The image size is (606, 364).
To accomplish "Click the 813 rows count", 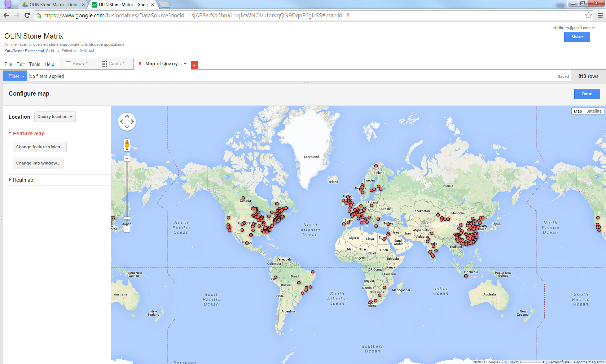I will (x=588, y=76).
